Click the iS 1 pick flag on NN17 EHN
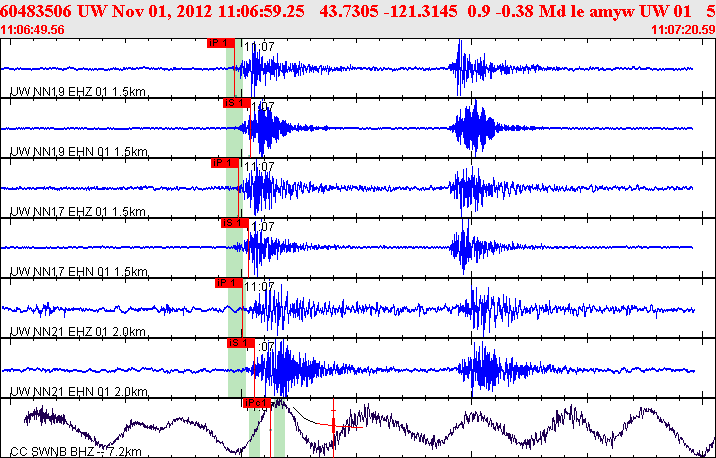716x458 pixels. [235, 223]
